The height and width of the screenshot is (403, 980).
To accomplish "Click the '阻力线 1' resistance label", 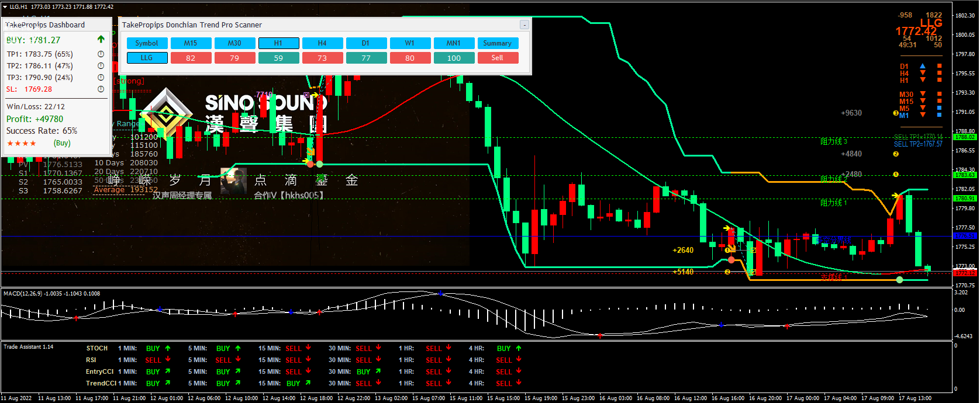I will pyautogui.click(x=833, y=203).
